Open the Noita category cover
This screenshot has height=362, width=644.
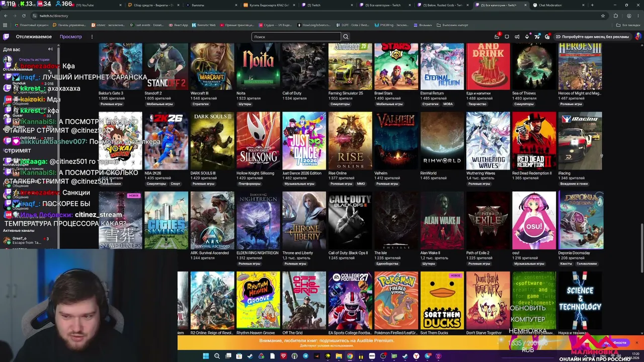258,66
